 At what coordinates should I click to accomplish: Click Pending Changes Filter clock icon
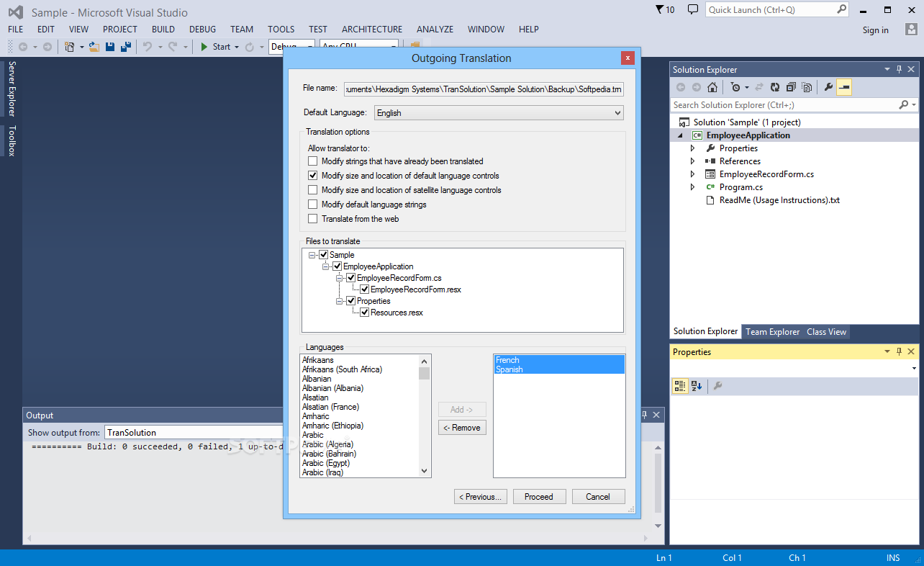735,87
